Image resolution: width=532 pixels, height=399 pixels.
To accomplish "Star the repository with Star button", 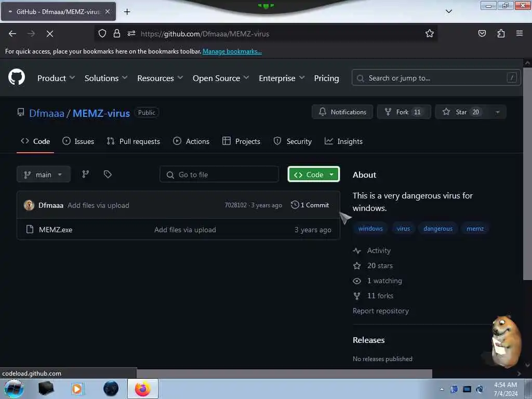I will pos(463,112).
